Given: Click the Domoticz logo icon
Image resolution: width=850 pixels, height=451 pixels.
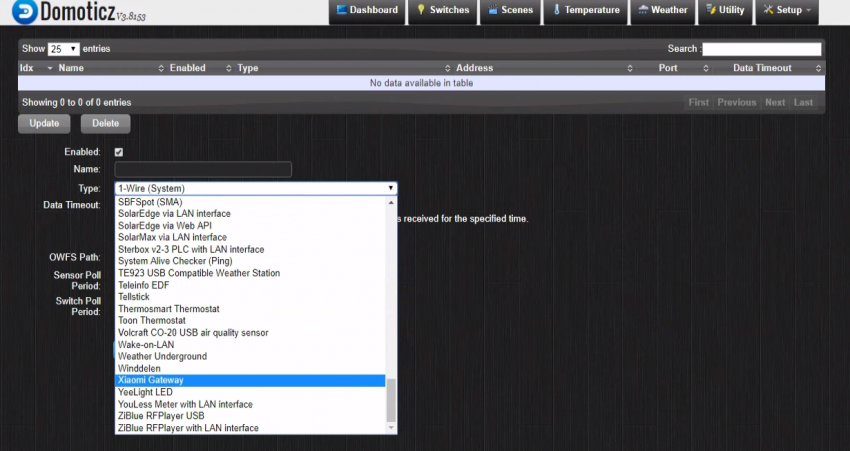Looking at the screenshot, I should (25, 12).
